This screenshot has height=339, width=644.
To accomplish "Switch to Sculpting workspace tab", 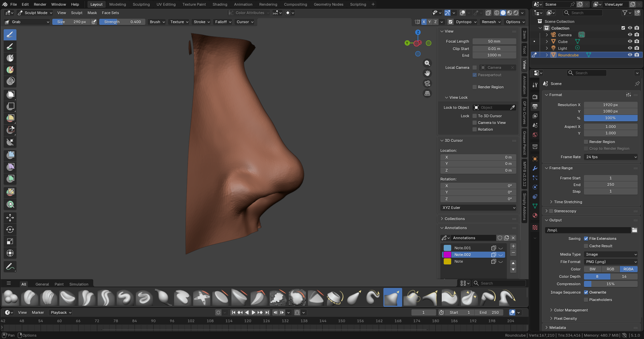I will click(141, 4).
